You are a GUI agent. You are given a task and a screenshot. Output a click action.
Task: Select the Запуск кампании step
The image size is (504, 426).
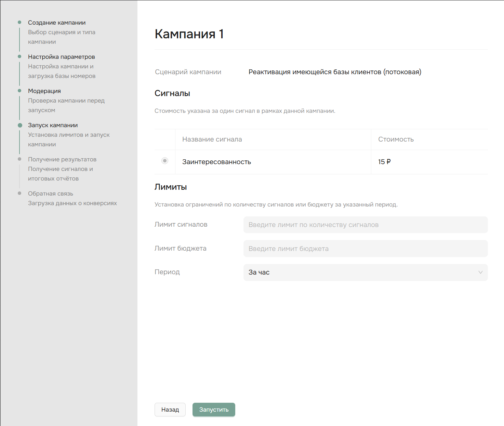[53, 125]
